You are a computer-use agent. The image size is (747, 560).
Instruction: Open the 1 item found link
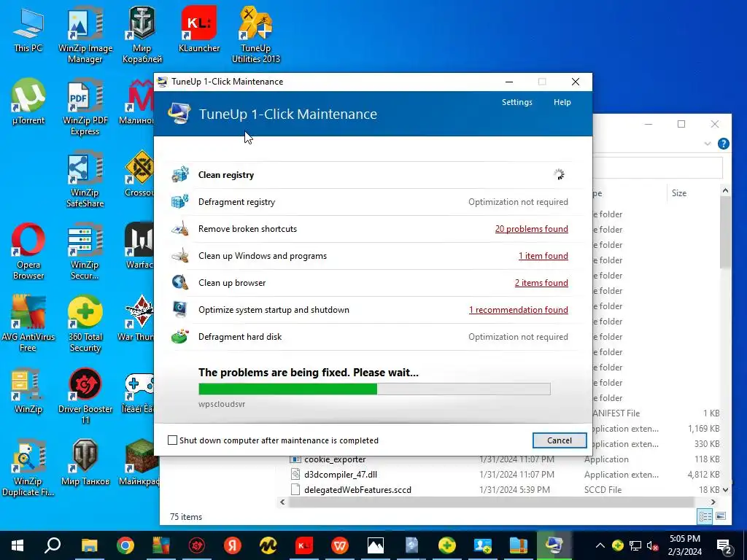pyautogui.click(x=543, y=256)
